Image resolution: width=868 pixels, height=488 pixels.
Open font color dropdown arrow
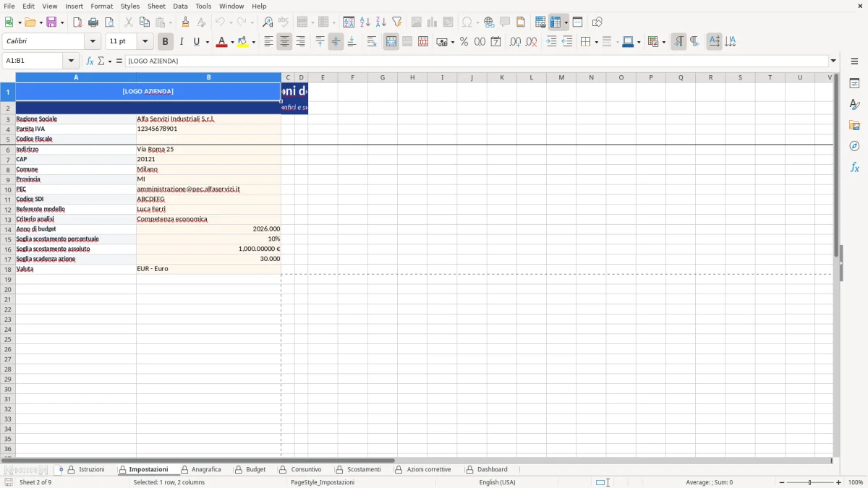point(231,42)
